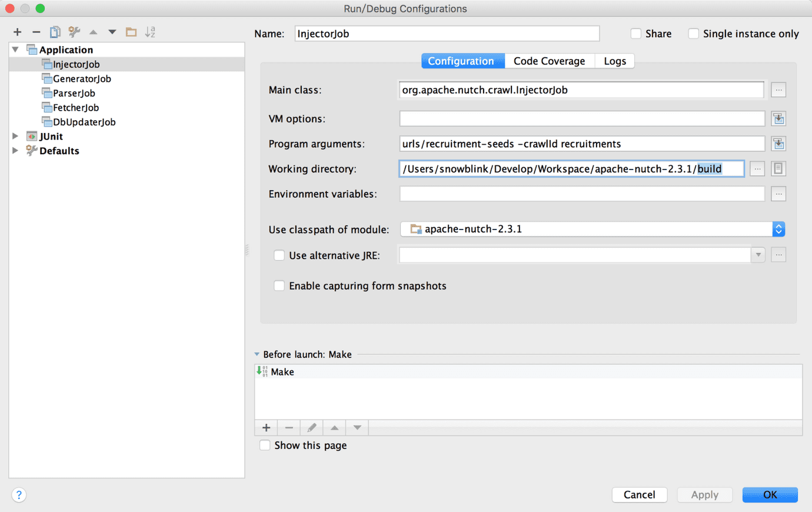Sort configurations alphabetically

coord(151,32)
